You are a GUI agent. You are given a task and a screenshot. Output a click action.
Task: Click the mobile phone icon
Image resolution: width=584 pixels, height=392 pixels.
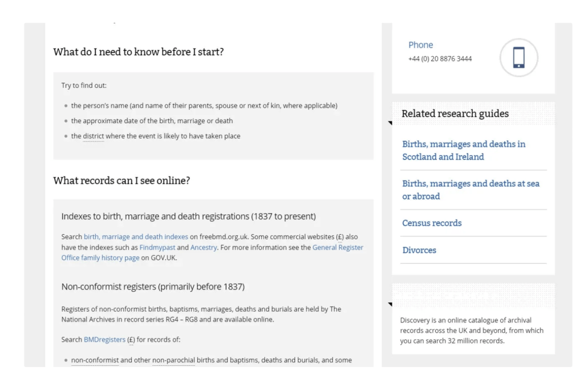point(518,58)
